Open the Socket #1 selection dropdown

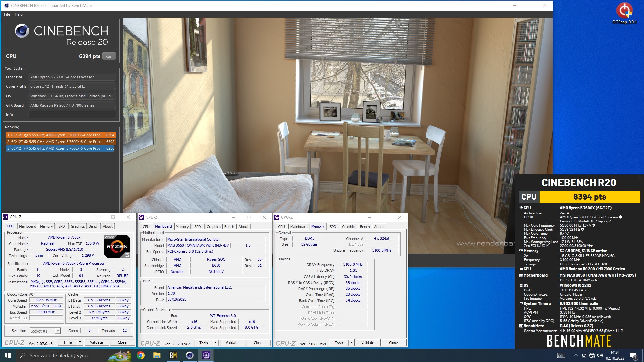click(x=58, y=331)
